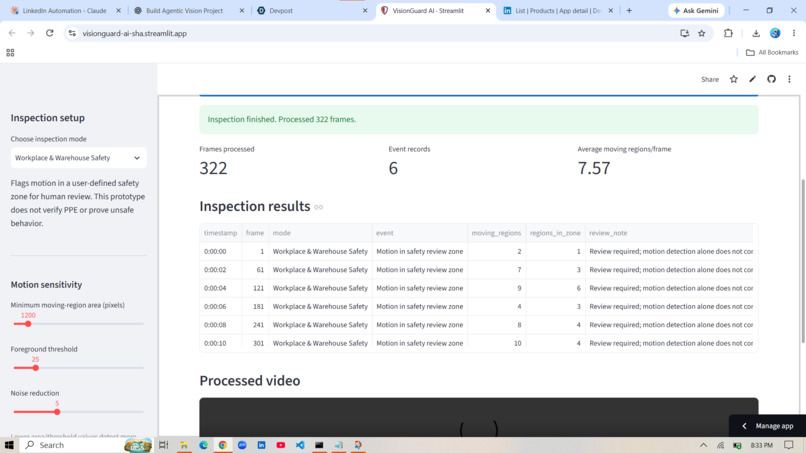The image size is (806, 453).
Task: Open Google Chrome from the taskbar
Action: [223, 445]
